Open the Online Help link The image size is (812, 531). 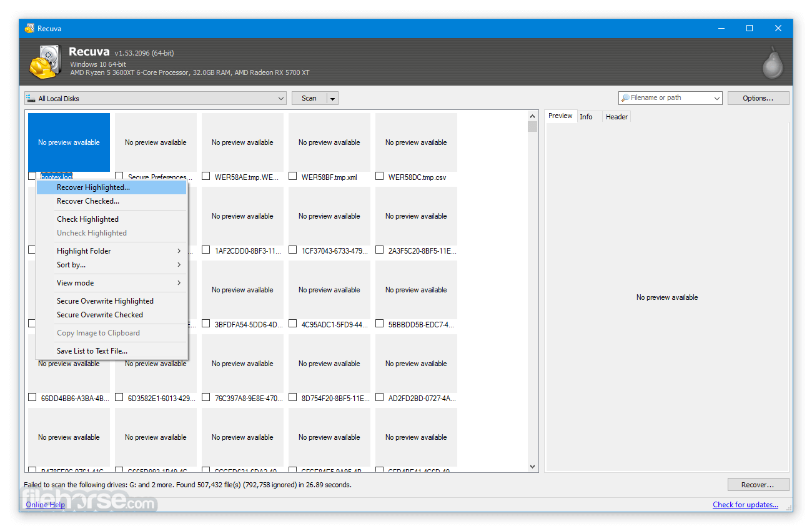click(x=45, y=505)
